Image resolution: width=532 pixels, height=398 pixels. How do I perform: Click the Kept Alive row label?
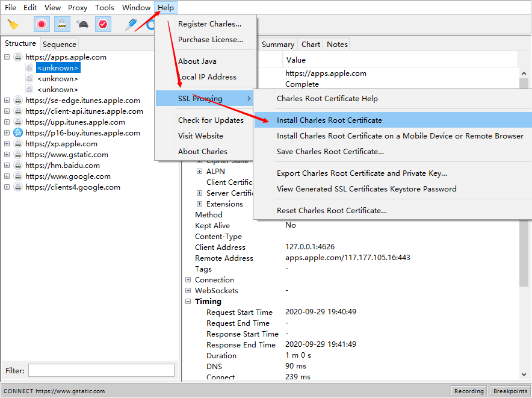(212, 225)
